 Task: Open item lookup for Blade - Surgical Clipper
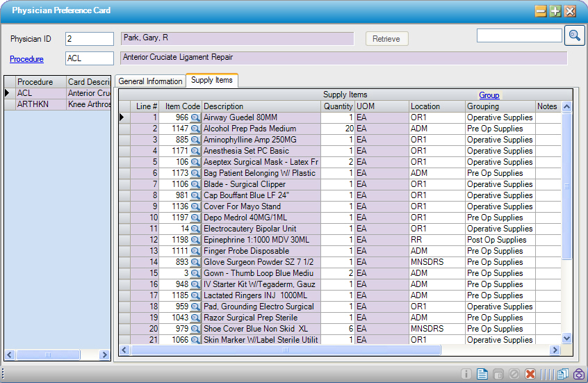(x=195, y=185)
